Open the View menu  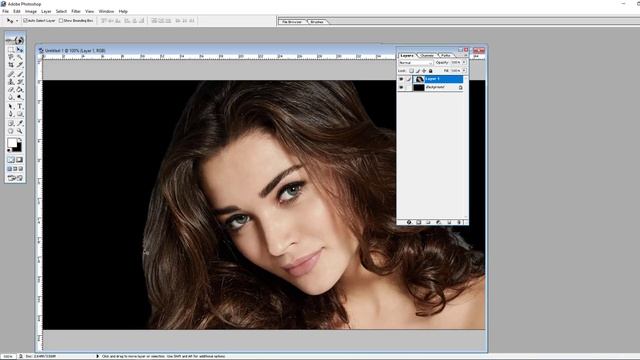[x=89, y=11]
